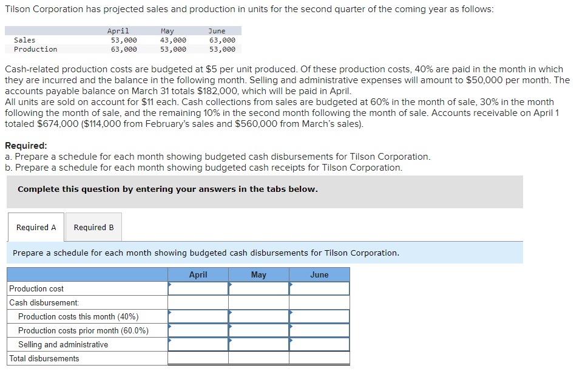Click the May Production cost input cell
Viewport: 588px width, 371px height.
tap(259, 288)
